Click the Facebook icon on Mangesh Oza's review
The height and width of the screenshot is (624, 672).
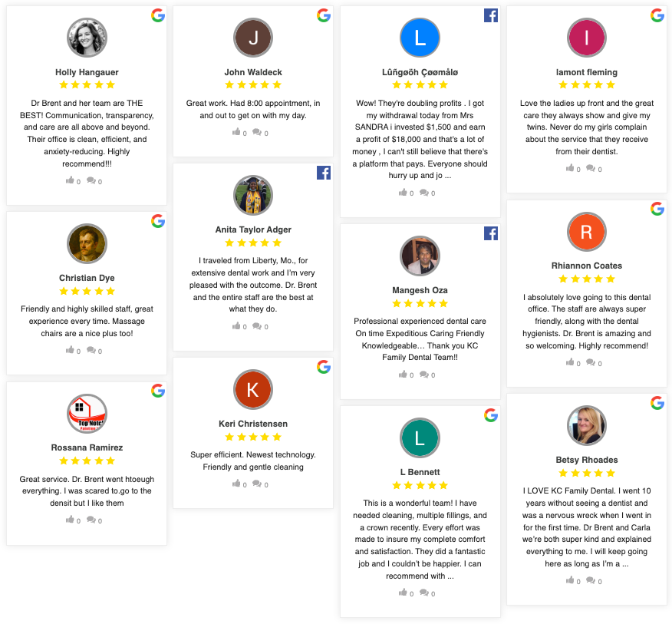pos(491,233)
